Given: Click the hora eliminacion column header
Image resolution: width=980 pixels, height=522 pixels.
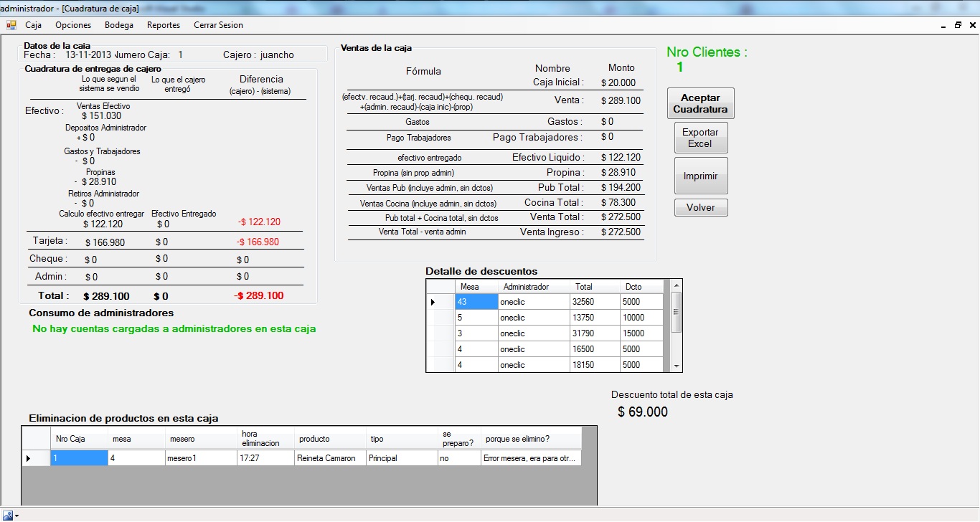Looking at the screenshot, I should click(x=265, y=439).
